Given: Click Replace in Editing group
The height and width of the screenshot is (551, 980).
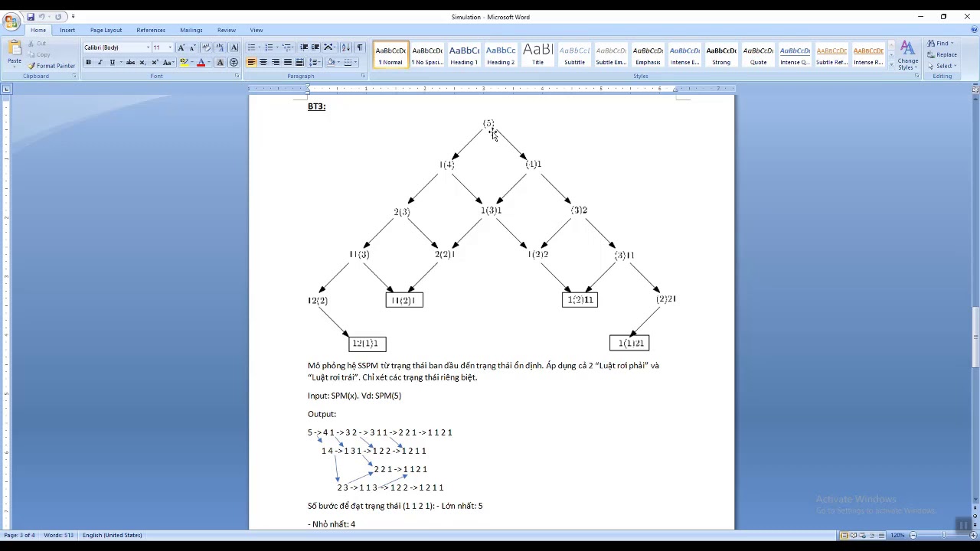Looking at the screenshot, I should tap(942, 54).
